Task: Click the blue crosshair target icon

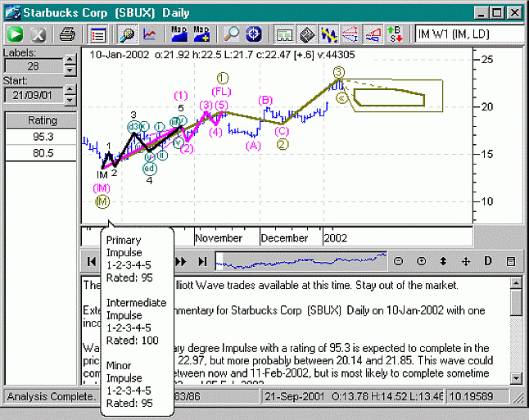Action: click(254, 34)
